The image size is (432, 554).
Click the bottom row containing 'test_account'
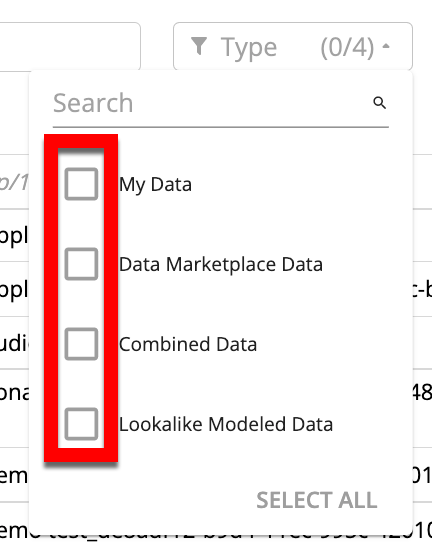tap(216, 528)
